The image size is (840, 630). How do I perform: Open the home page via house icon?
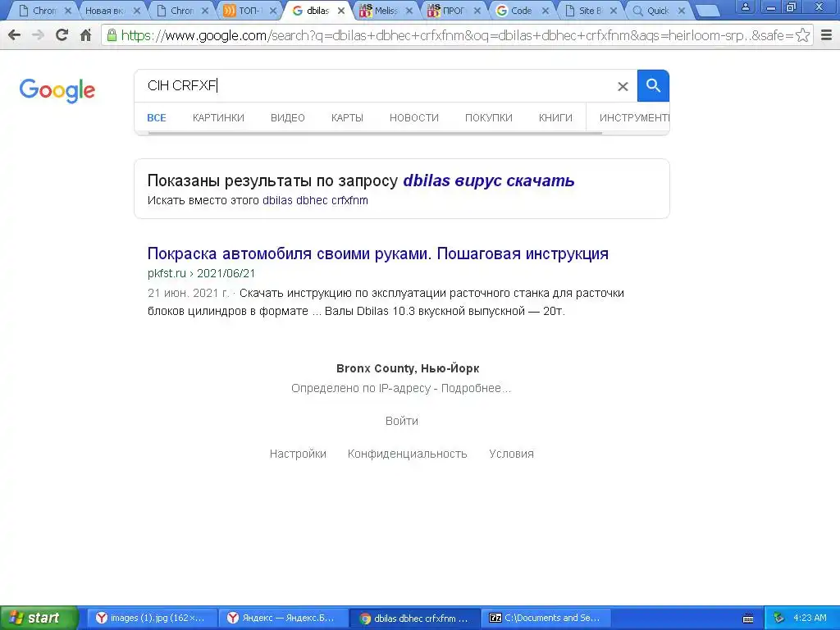[x=85, y=35]
